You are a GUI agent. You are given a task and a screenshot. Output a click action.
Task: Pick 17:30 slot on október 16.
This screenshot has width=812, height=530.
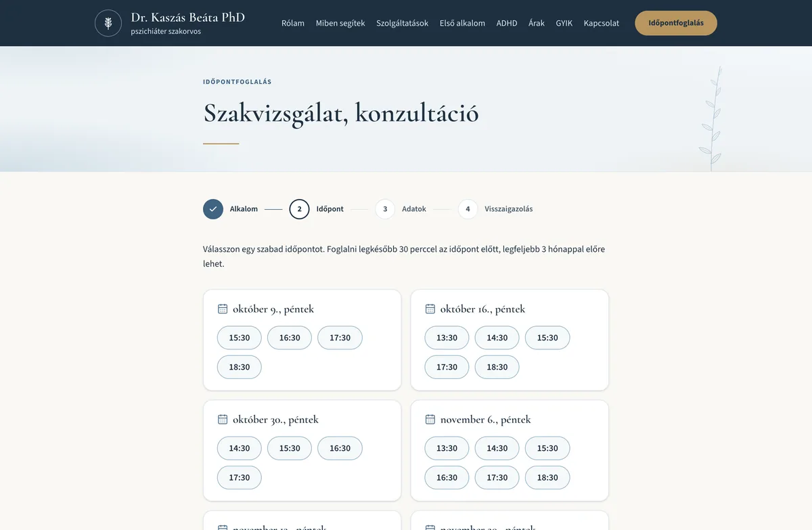pos(447,367)
